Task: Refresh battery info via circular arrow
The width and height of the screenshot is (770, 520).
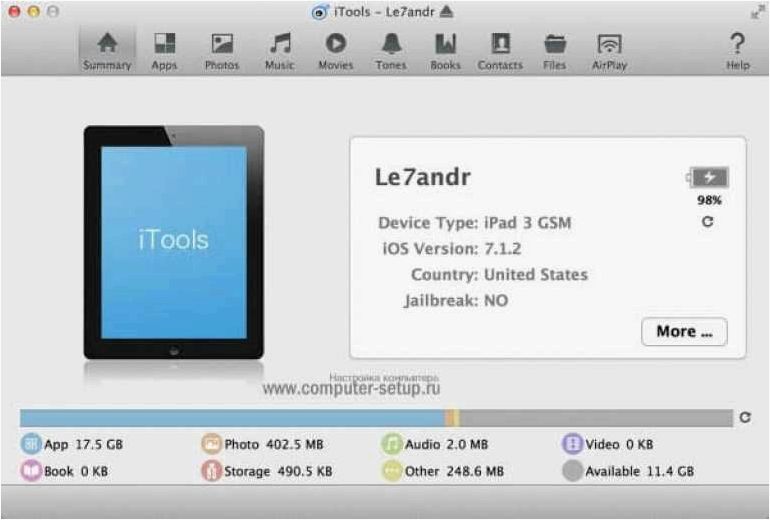Action: [x=707, y=222]
